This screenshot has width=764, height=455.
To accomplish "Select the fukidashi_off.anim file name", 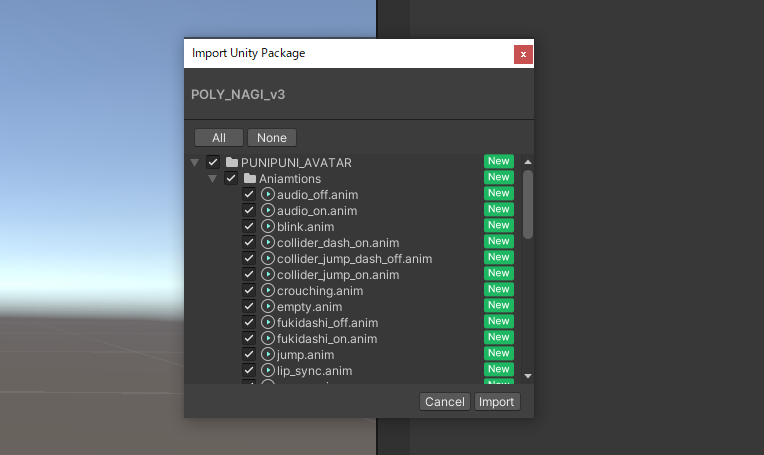I will click(x=327, y=322).
